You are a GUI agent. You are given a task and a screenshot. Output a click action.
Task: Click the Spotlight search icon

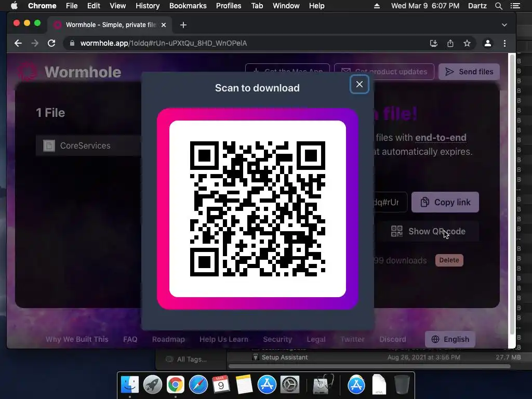tap(499, 6)
